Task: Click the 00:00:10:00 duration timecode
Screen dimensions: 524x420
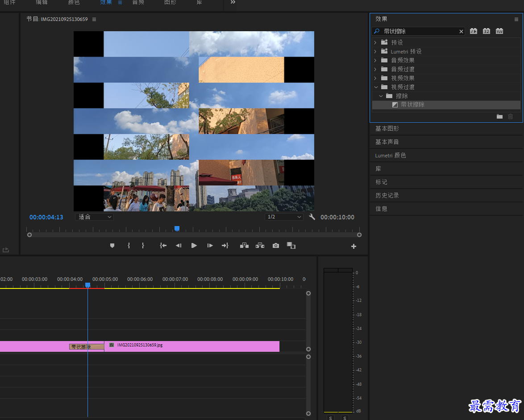Action: (337, 217)
